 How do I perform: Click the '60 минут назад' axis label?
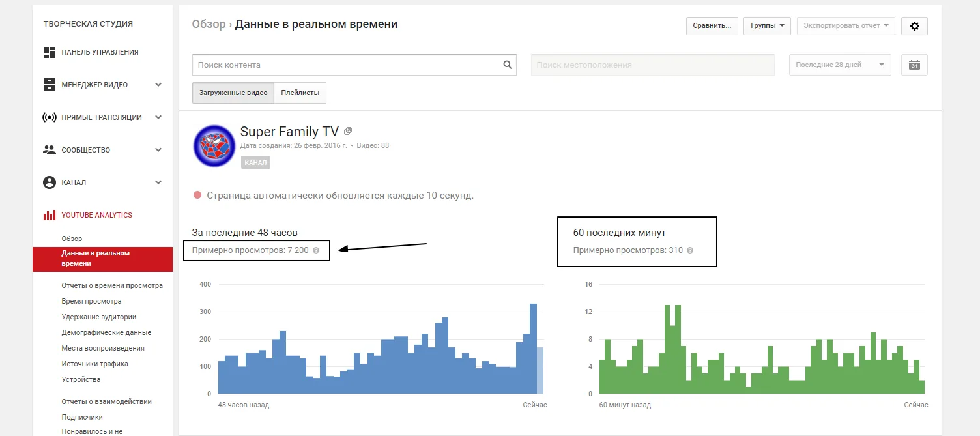coord(625,405)
